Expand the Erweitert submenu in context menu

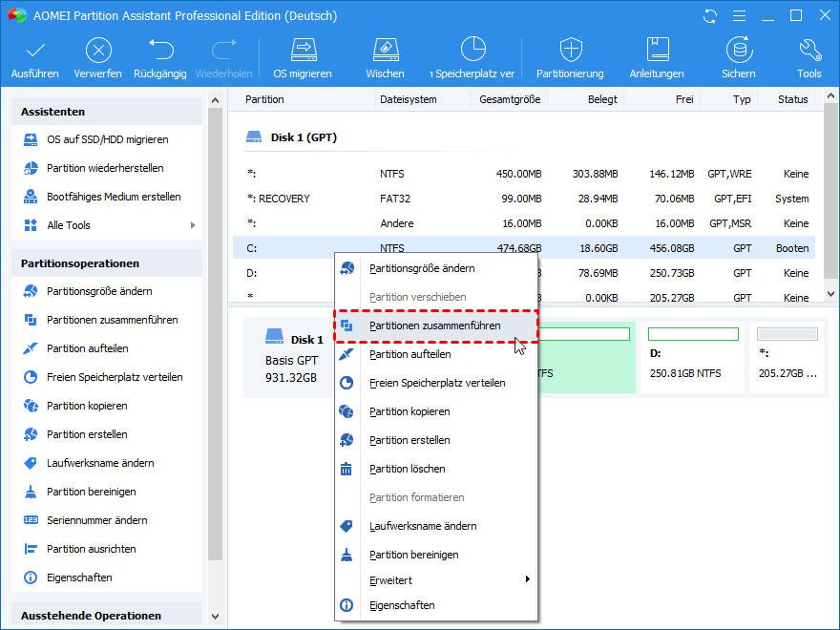coord(436,580)
